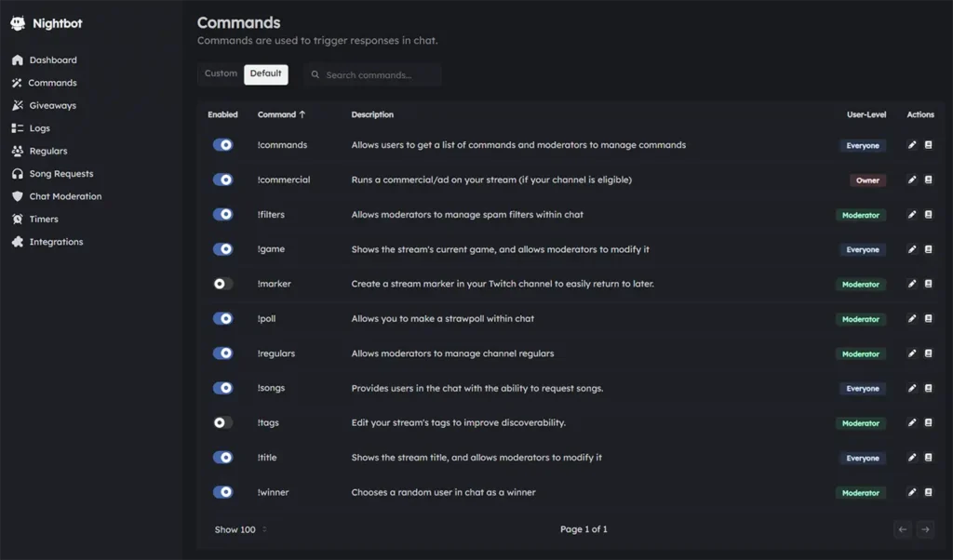Screen dimensions: 953x560
Task: Switch to the Custom commands tab
Action: tap(221, 74)
